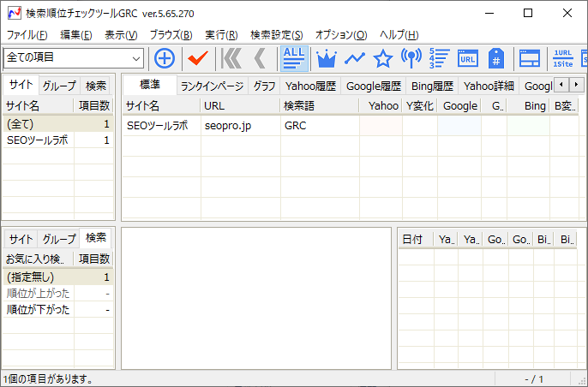
Task: Click the main table サイト名 column header
Action: pos(162,106)
